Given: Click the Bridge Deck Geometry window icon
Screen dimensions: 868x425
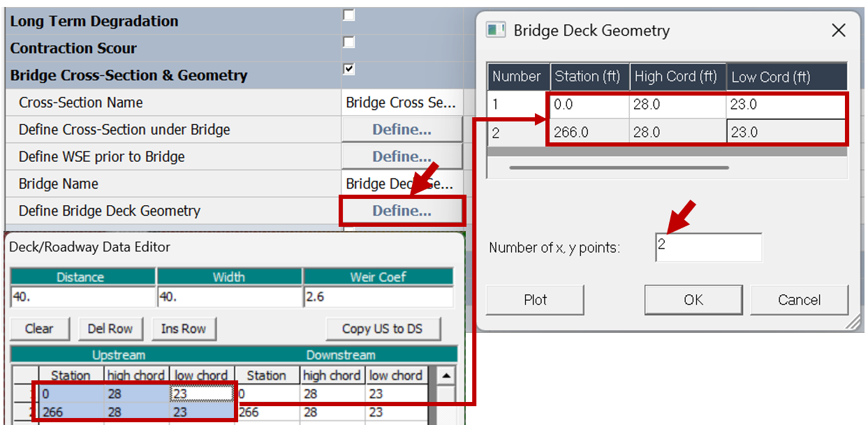Looking at the screenshot, I should point(496,30).
